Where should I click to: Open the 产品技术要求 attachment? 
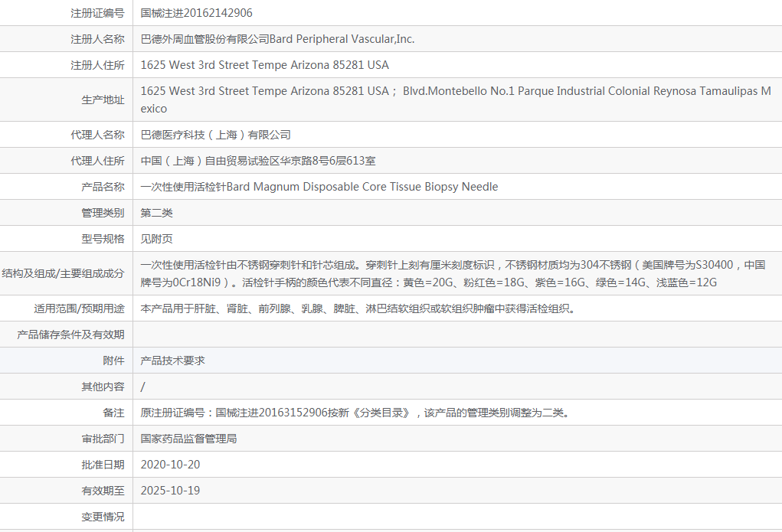(x=172, y=361)
